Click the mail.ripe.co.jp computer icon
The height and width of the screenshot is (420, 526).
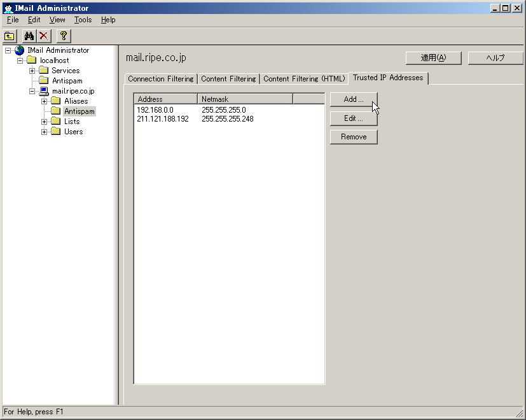coord(44,91)
